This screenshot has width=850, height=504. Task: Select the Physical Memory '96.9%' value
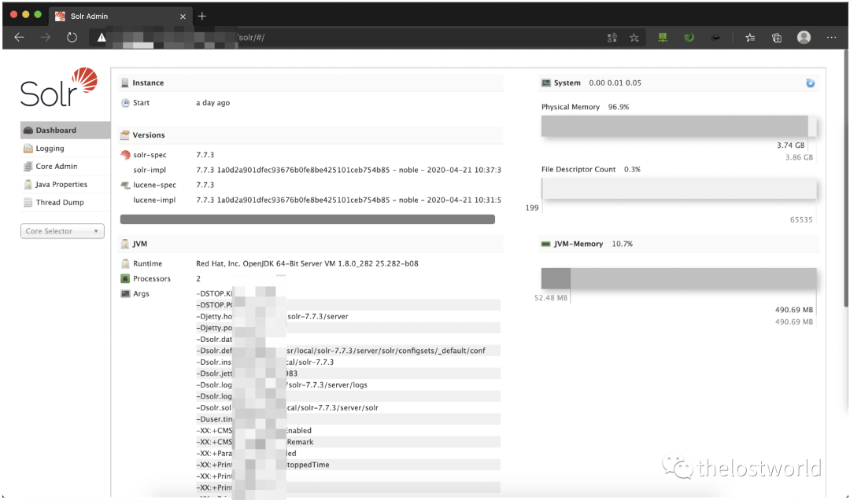click(619, 107)
